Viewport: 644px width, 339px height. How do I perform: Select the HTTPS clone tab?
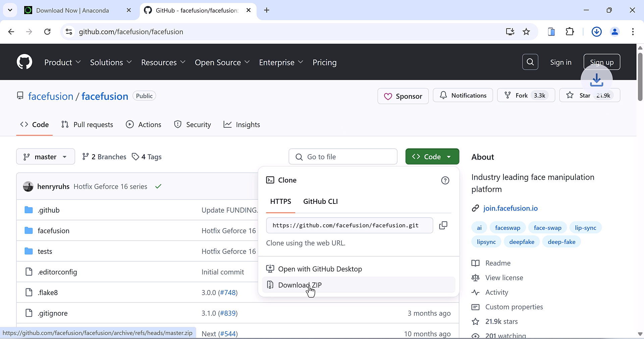click(281, 202)
